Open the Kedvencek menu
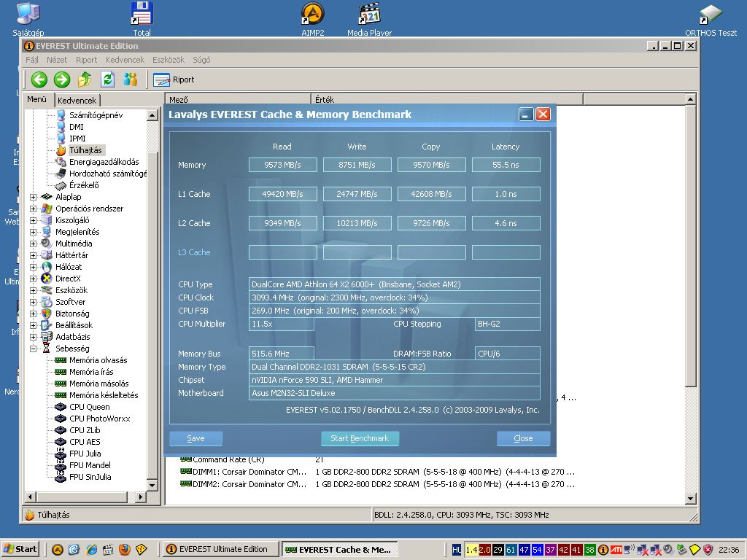The image size is (747, 560). pos(125,60)
